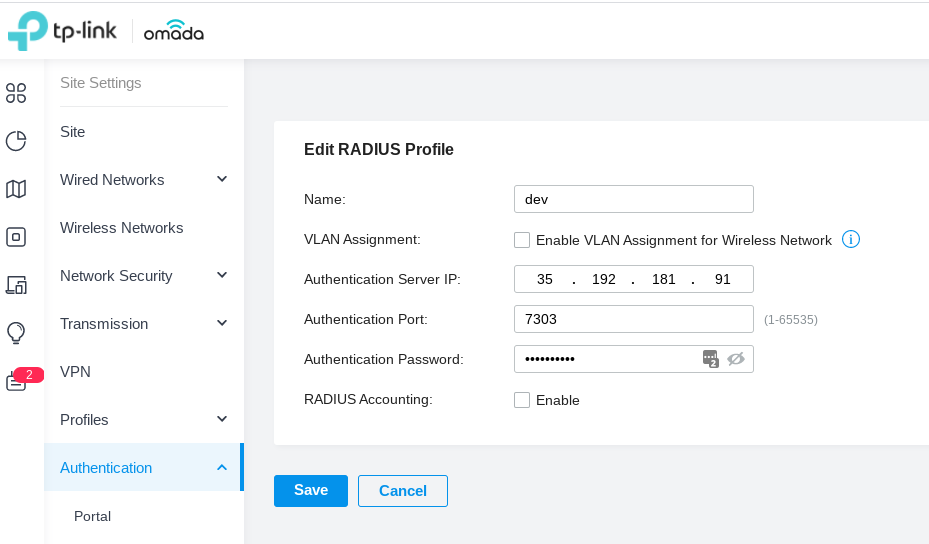Click the Edit RADIUS Profile title
This screenshot has height=544, width=929.
379,149
